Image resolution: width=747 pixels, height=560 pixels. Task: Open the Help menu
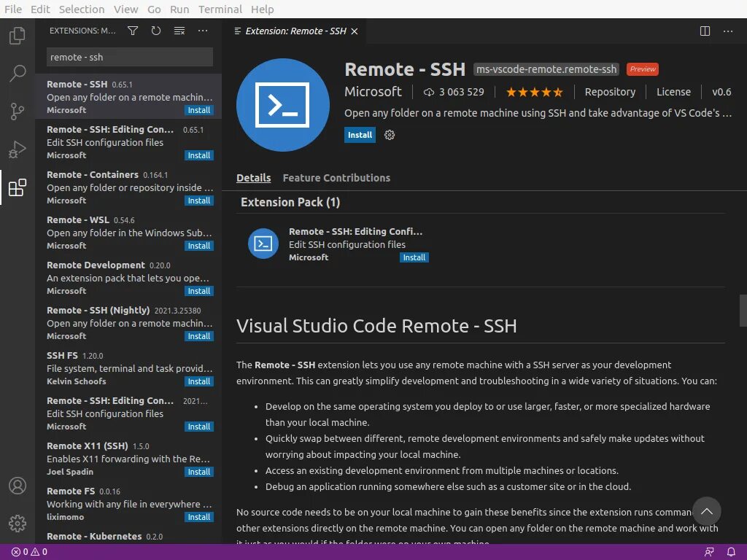coord(262,9)
